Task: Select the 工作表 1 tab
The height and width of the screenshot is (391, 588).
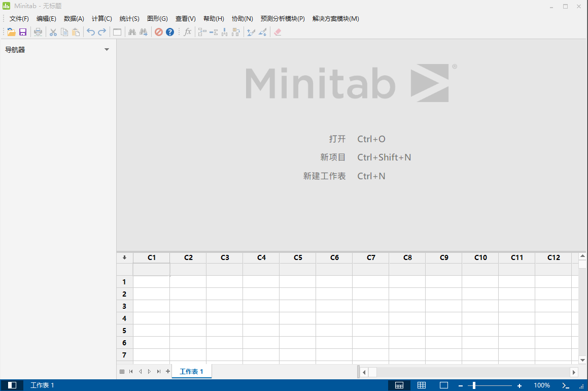Action: click(x=192, y=372)
